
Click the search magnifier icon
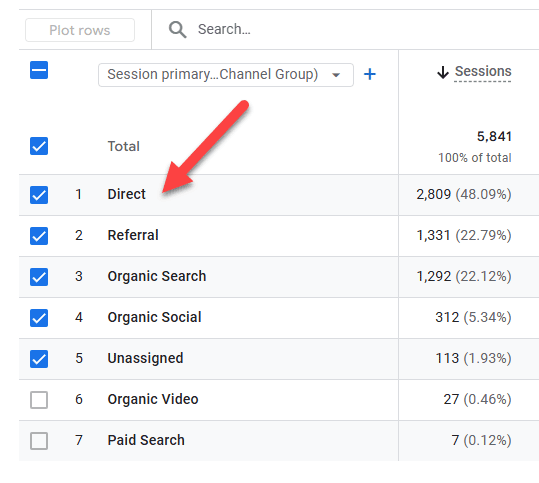click(x=177, y=30)
